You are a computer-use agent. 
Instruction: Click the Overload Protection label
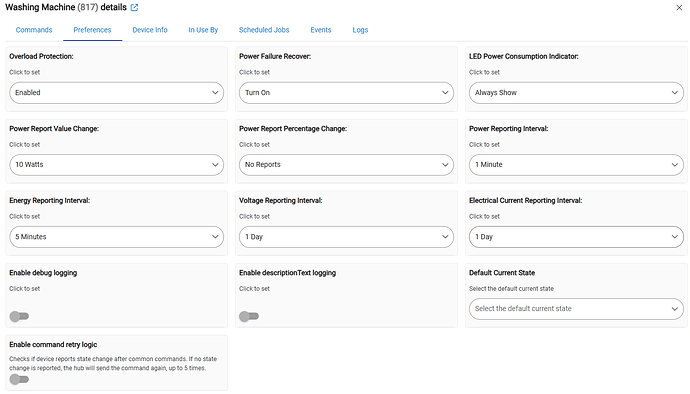click(x=41, y=56)
